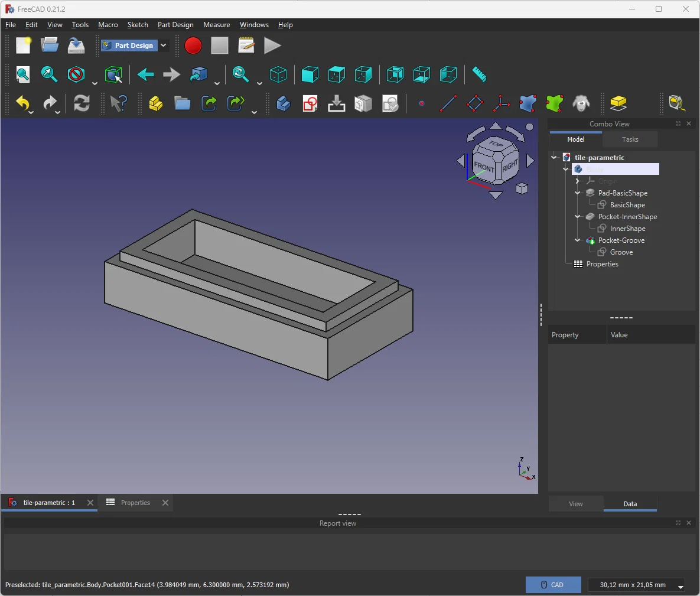Click the Create New Sketch icon
This screenshot has width=700, height=596.
(310, 104)
